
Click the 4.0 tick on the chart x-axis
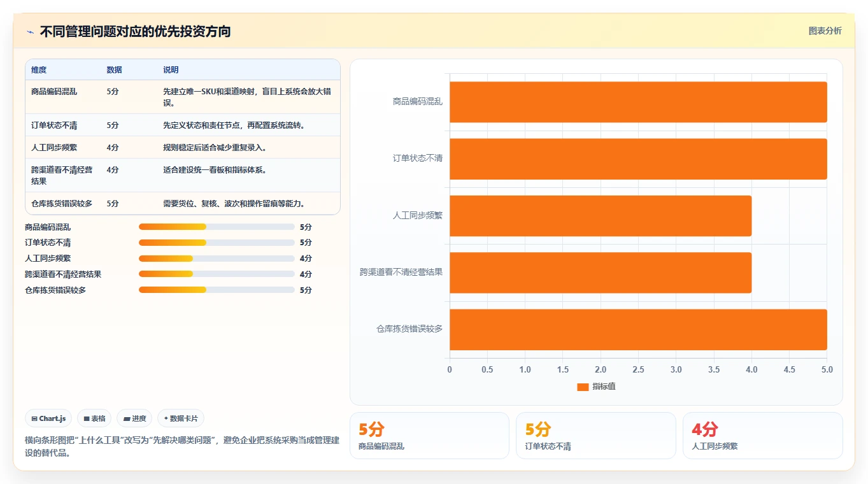pyautogui.click(x=751, y=369)
